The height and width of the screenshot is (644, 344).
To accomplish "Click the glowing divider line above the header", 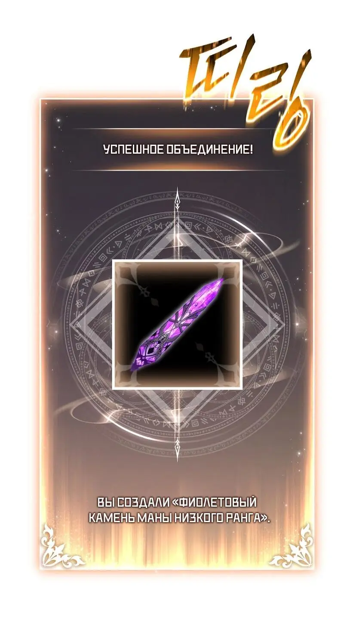I will click(176, 128).
